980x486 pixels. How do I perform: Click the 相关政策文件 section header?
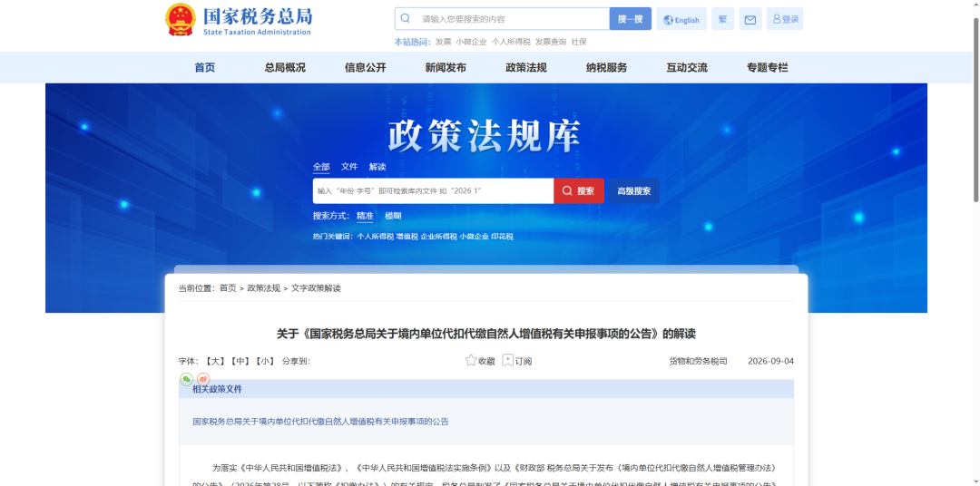217,389
